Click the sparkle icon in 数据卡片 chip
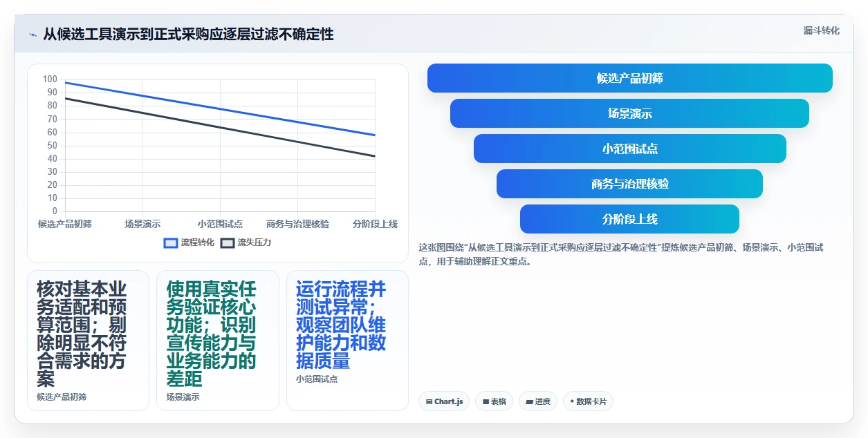 pos(573,401)
